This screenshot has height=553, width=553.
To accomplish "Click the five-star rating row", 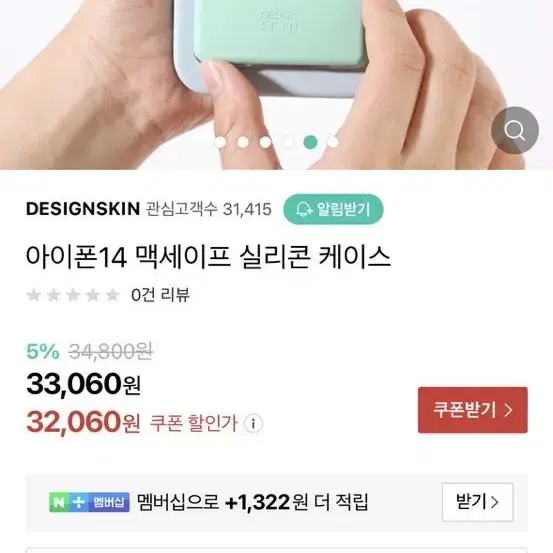I will (x=73, y=295).
